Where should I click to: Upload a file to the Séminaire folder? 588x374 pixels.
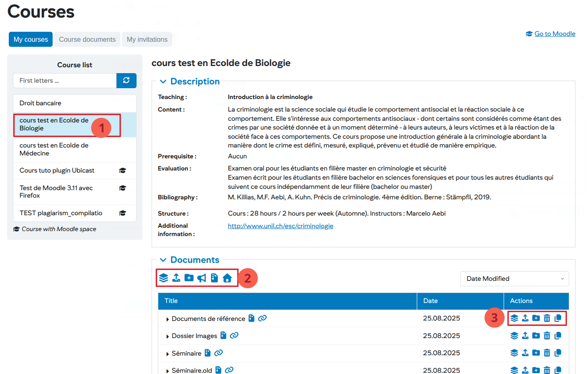[525, 353]
